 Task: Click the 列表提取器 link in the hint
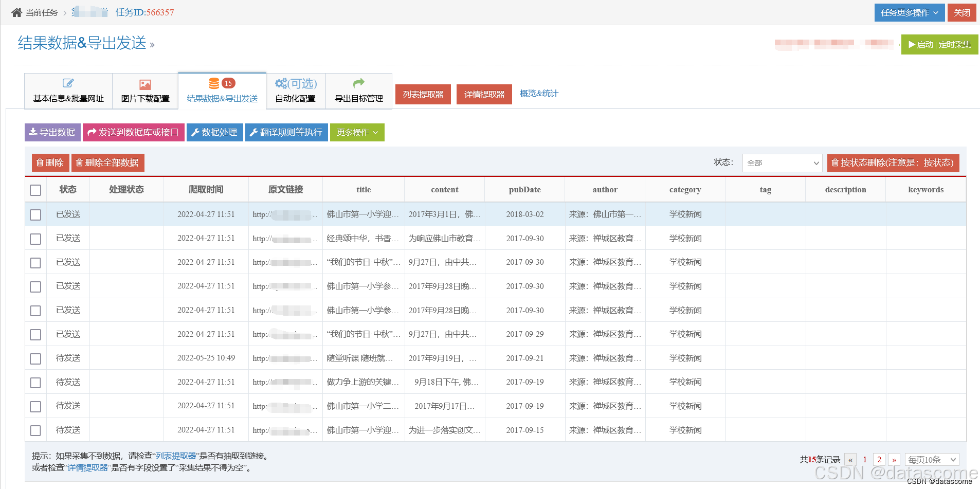pyautogui.click(x=176, y=456)
